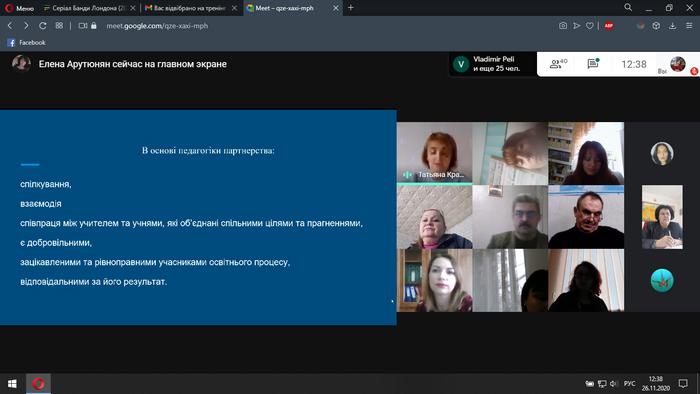Screen dimensions: 700x394
Task: Open the volume speaker tray icon
Action: pyautogui.click(x=614, y=384)
